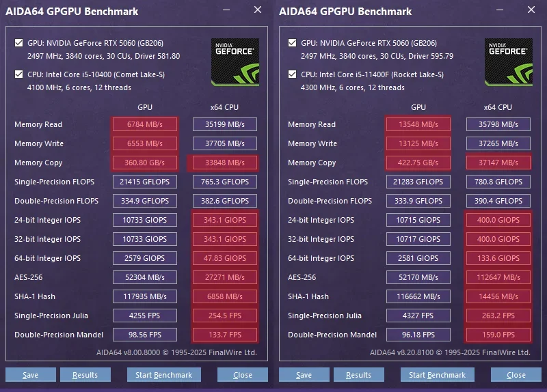Open Results in right window

point(359,374)
